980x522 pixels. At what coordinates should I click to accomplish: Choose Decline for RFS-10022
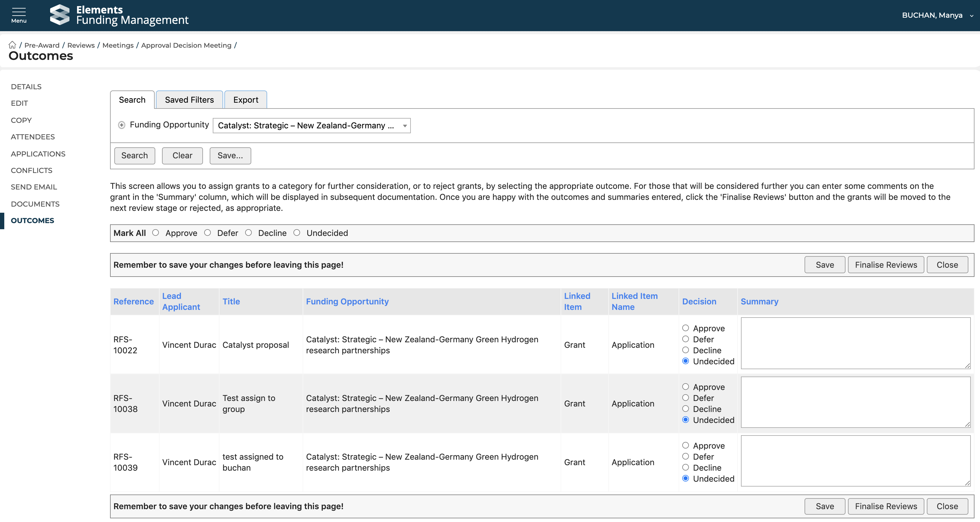[686, 350]
